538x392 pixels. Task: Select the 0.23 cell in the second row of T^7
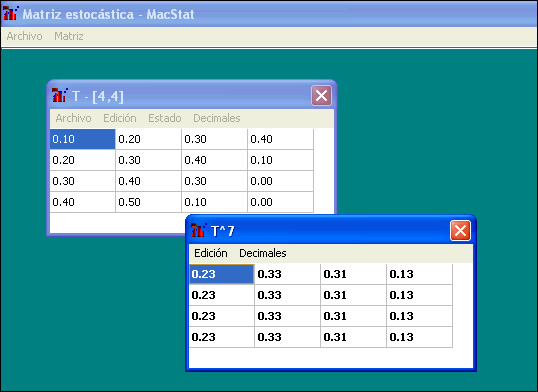(222, 295)
